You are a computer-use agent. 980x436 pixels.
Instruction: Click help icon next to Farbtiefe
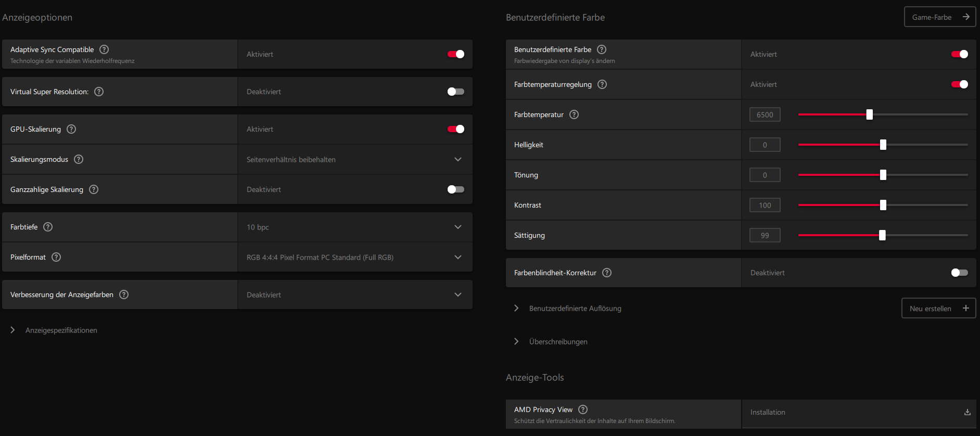pos(48,227)
